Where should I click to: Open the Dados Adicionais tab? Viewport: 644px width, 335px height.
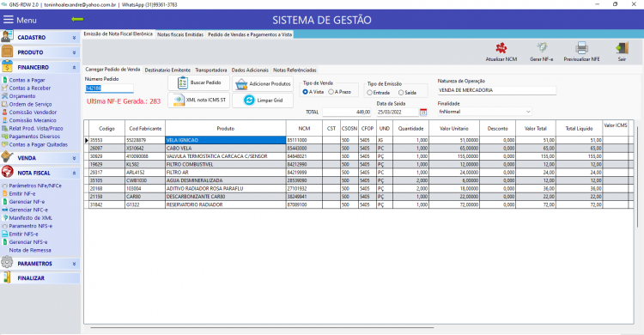click(250, 70)
